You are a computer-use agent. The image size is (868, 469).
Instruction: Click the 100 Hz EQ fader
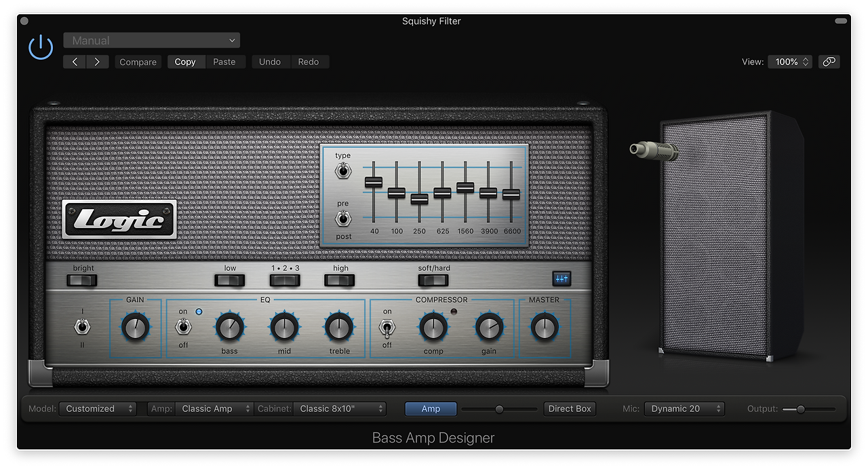tap(397, 193)
